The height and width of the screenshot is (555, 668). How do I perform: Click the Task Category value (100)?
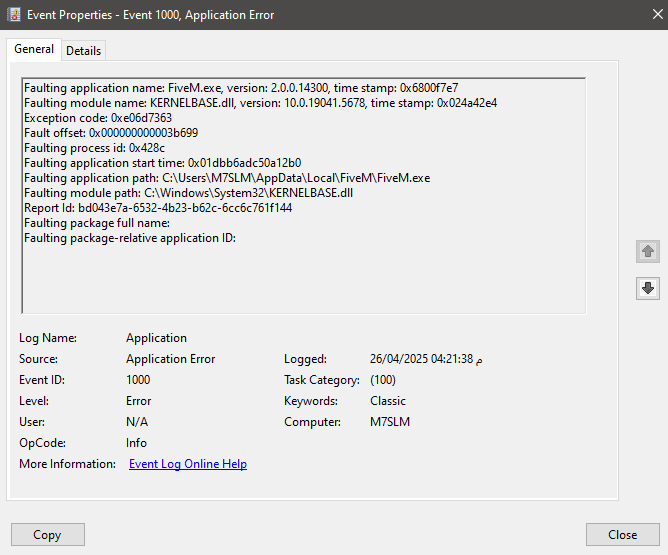383,380
